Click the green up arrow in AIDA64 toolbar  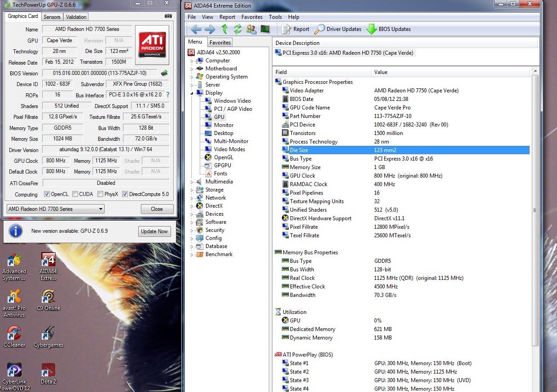tap(224, 29)
